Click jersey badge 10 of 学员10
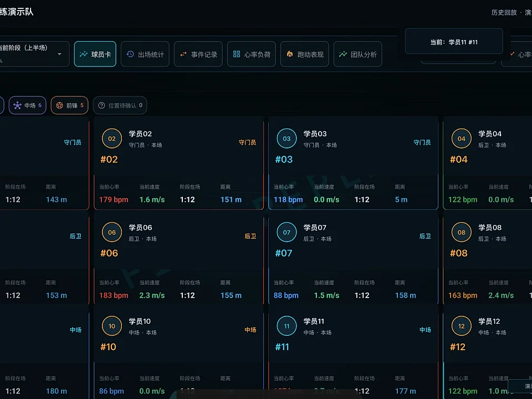The image size is (532, 399). [x=112, y=326]
